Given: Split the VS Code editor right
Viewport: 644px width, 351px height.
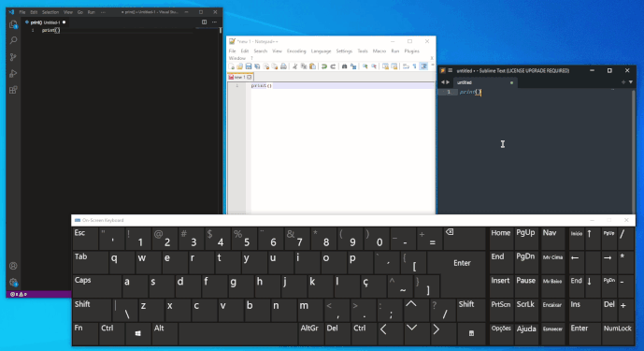Looking at the screenshot, I should point(204,22).
